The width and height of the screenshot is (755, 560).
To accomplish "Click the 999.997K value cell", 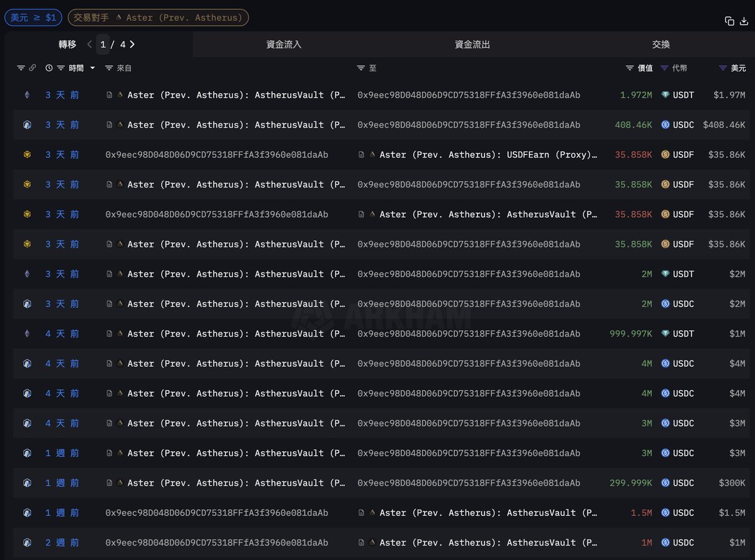I will click(631, 334).
